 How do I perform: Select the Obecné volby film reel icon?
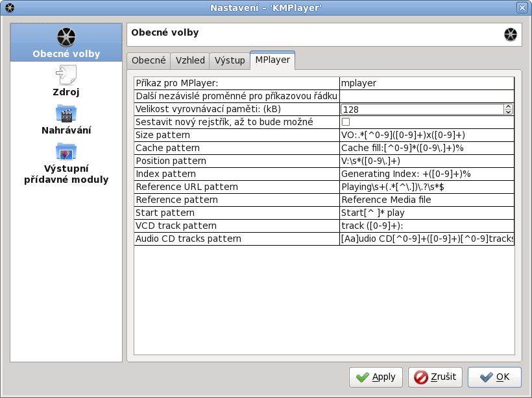66,38
